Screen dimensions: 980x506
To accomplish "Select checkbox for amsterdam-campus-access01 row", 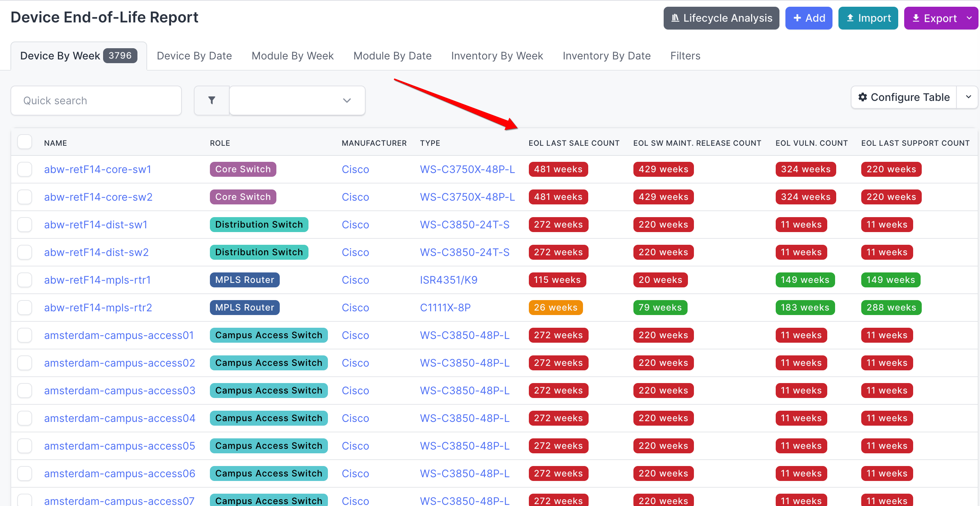I will pyautogui.click(x=25, y=335).
